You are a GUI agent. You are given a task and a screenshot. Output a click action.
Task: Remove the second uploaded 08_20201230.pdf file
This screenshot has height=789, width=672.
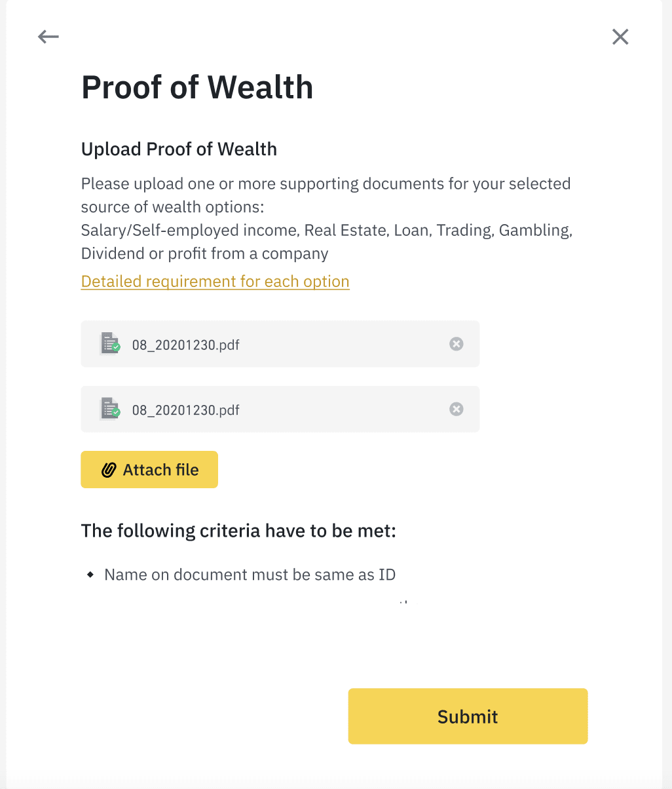[457, 410]
